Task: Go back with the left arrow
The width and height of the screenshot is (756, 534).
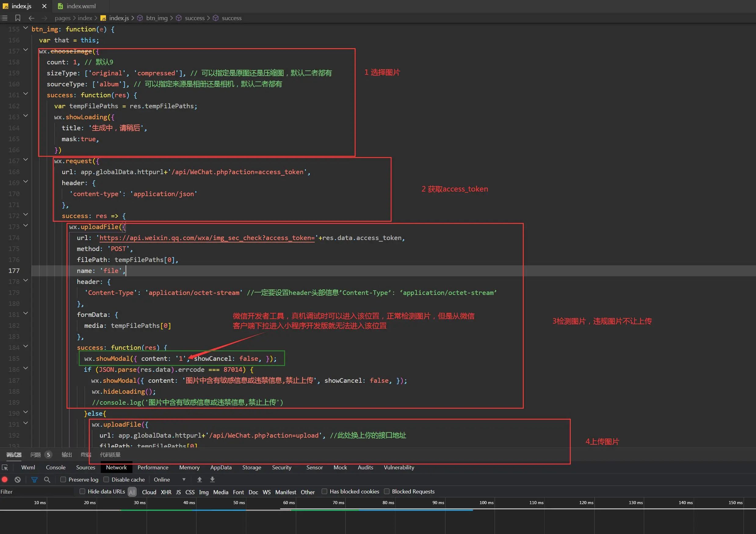Action: tap(32, 18)
